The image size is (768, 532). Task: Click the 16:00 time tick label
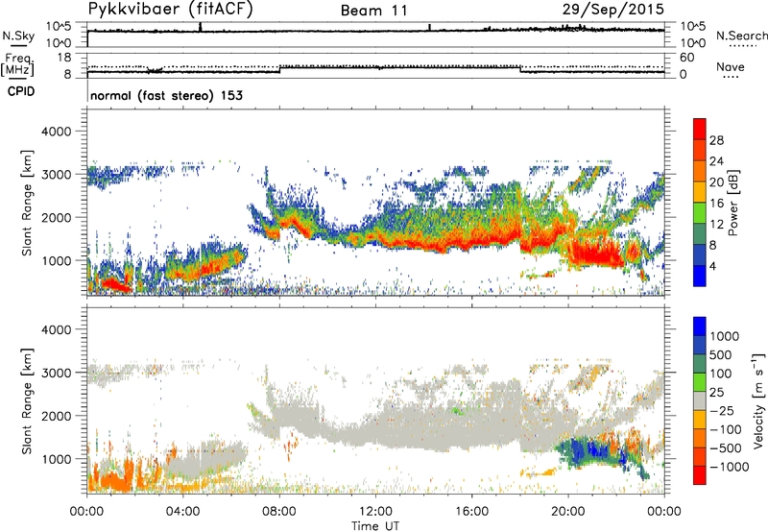(471, 512)
